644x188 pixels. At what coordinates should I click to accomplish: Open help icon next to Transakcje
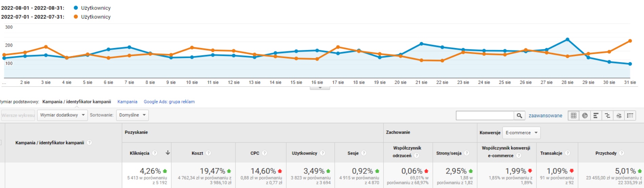[x=568, y=153]
